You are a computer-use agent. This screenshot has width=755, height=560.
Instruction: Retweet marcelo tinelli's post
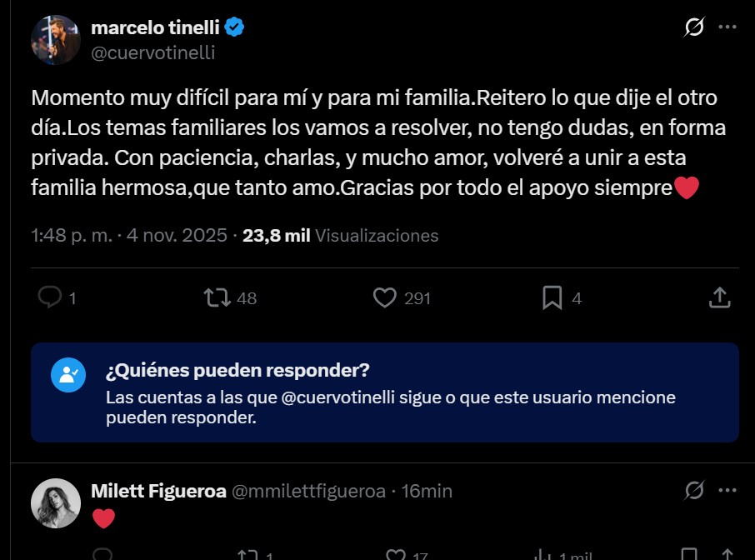click(x=217, y=297)
